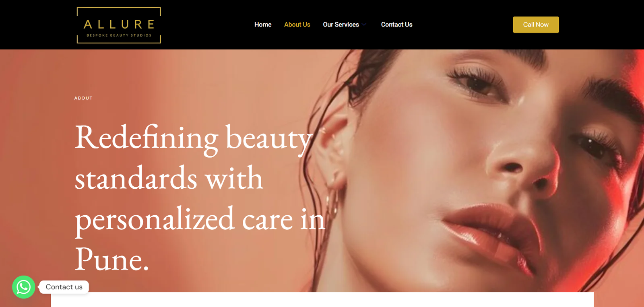Click the woman's lips in hero photo
644x307 pixels.
493,233
